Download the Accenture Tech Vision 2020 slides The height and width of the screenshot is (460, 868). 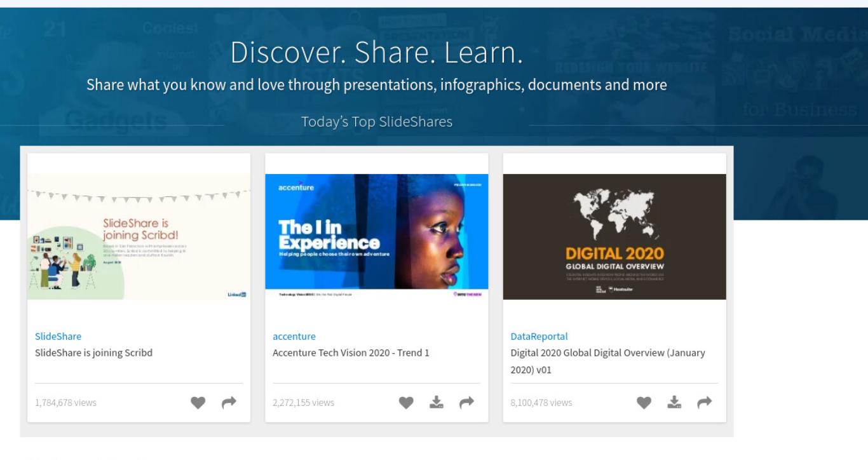pos(437,402)
